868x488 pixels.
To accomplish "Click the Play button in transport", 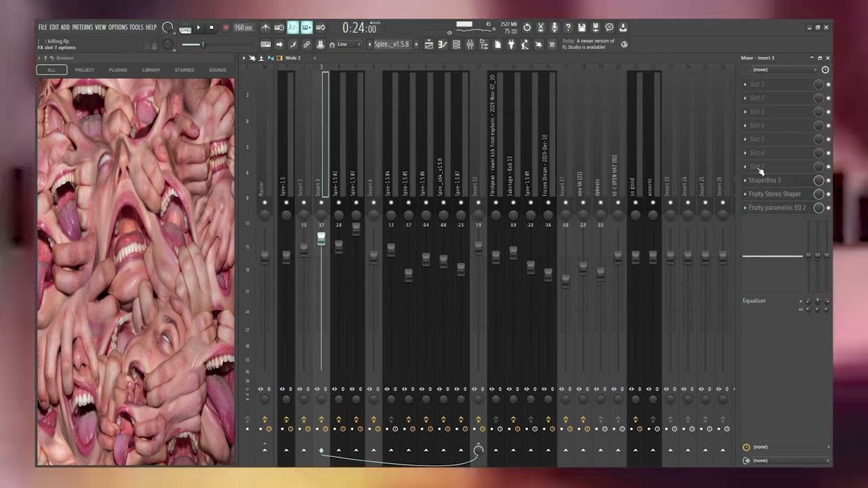I will click(x=198, y=28).
